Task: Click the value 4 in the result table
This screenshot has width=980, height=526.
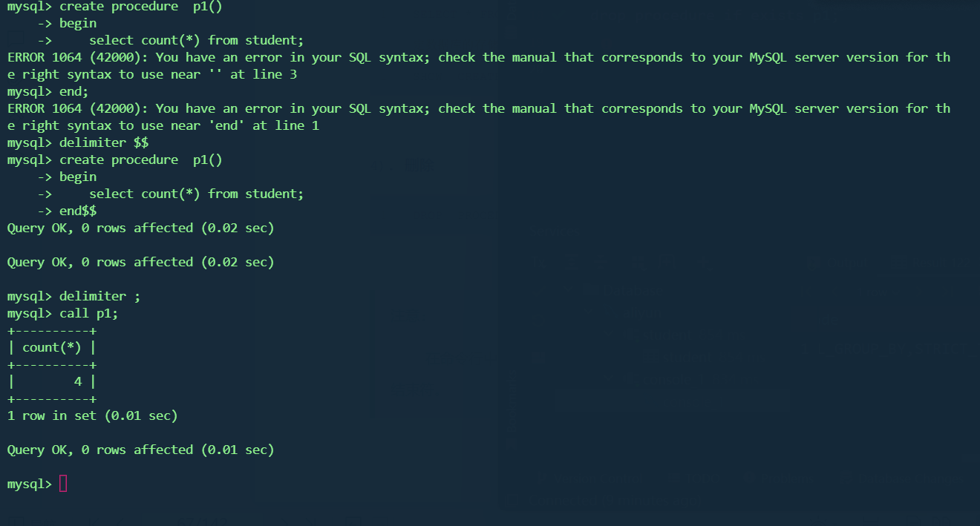Action: tap(78, 381)
